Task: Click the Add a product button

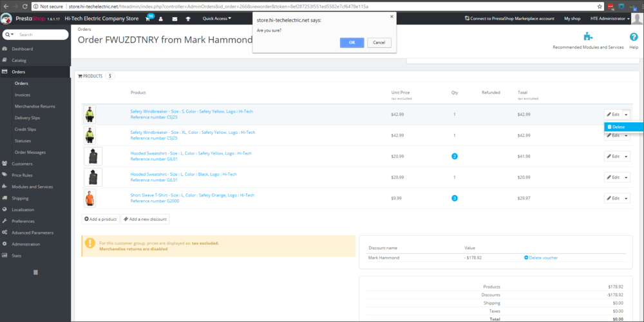Action: coord(100,220)
